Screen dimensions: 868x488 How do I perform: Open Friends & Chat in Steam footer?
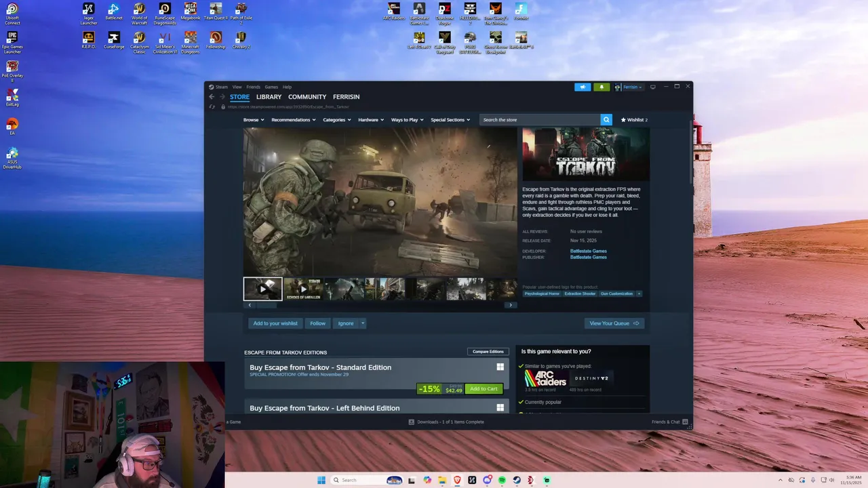[x=669, y=422]
